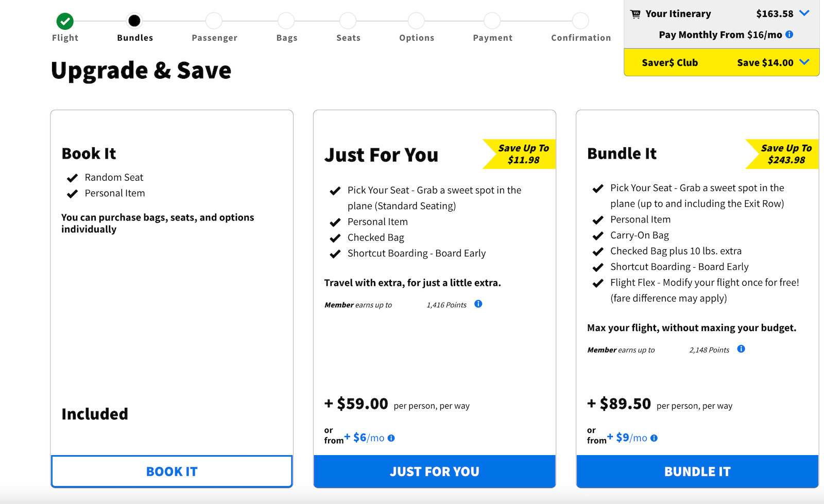
Task: Click the info icon next to $9/mo
Action: click(655, 438)
